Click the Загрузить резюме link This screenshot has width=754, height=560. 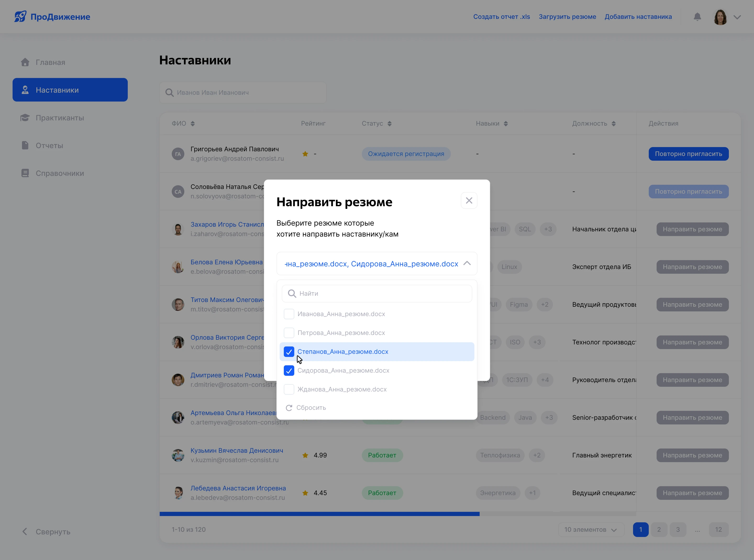click(567, 16)
